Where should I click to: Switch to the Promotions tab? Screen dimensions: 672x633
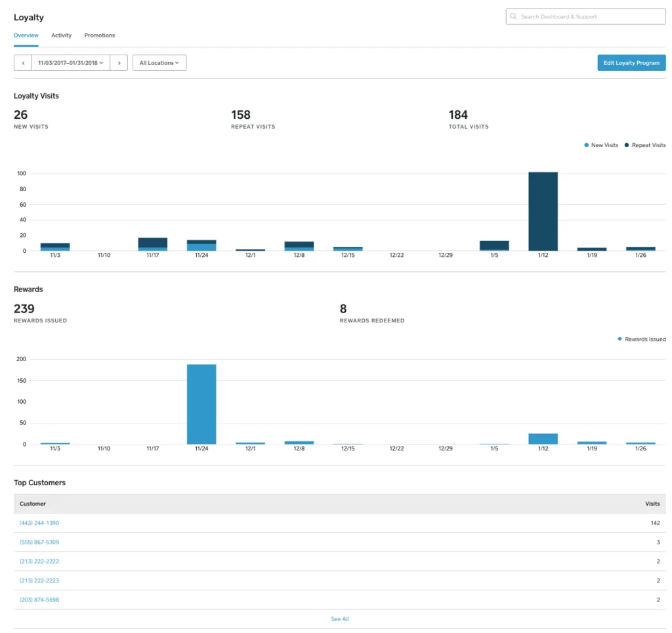tap(100, 35)
